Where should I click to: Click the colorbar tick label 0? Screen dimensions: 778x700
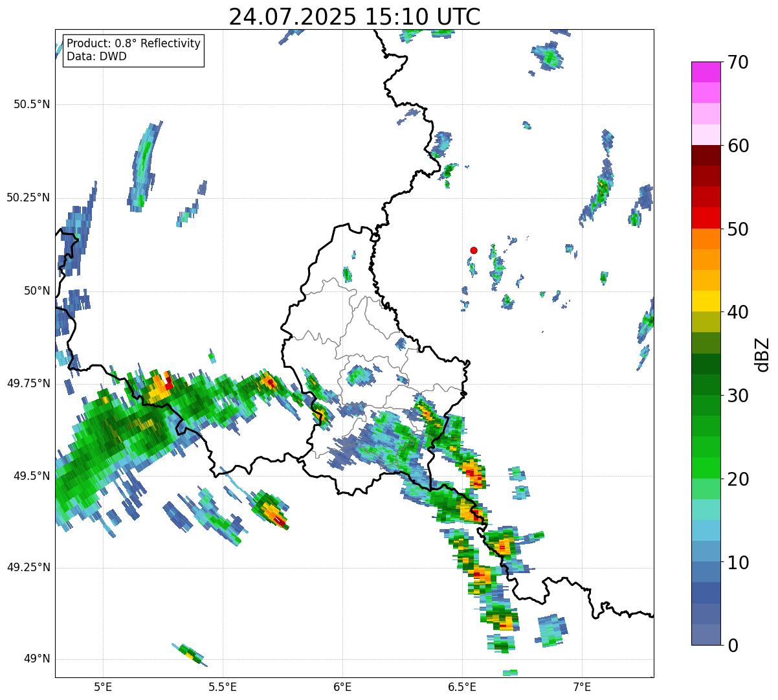point(732,646)
